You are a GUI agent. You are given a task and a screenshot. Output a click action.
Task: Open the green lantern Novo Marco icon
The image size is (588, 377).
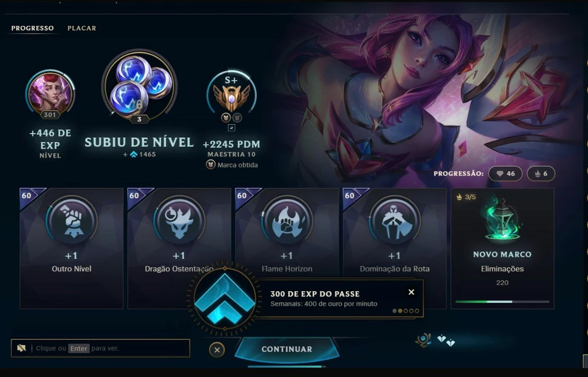pyautogui.click(x=502, y=219)
